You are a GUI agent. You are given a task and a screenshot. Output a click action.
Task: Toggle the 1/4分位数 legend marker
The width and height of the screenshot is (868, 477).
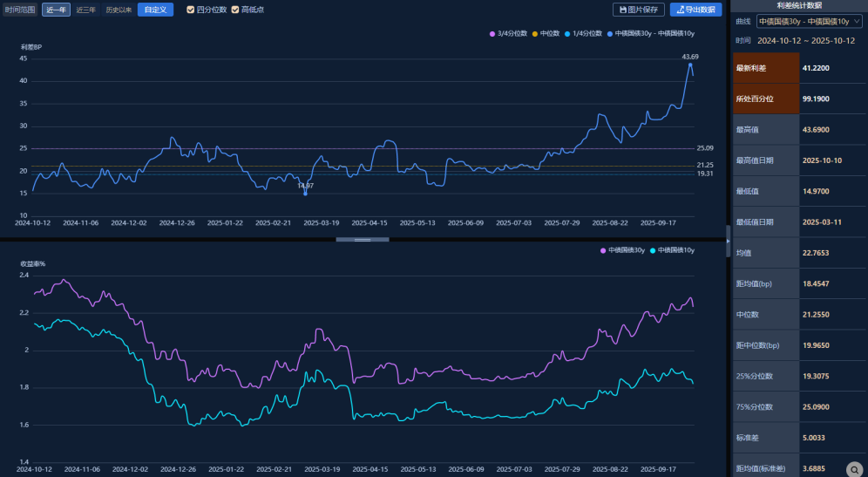(x=569, y=33)
